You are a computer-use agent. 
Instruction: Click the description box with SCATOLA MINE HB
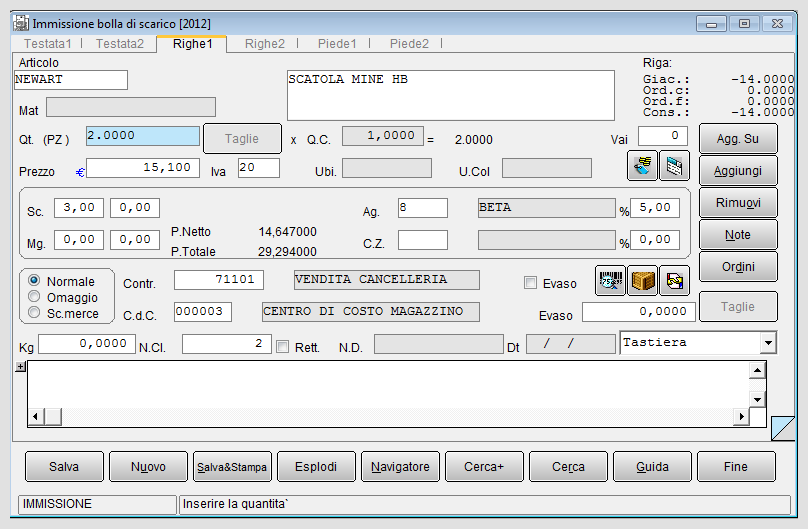[451, 95]
